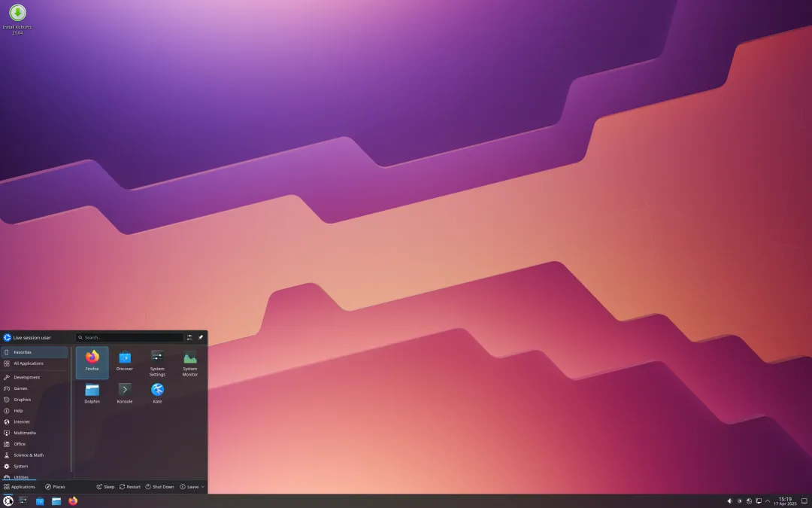Open the System category
The height and width of the screenshot is (508, 812).
34,467
